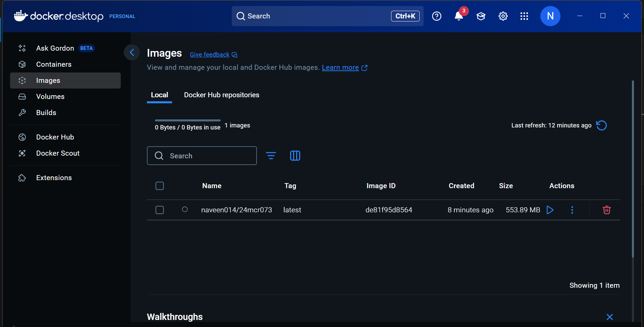The width and height of the screenshot is (644, 327).
Task: Refresh the images list
Action: (x=601, y=125)
